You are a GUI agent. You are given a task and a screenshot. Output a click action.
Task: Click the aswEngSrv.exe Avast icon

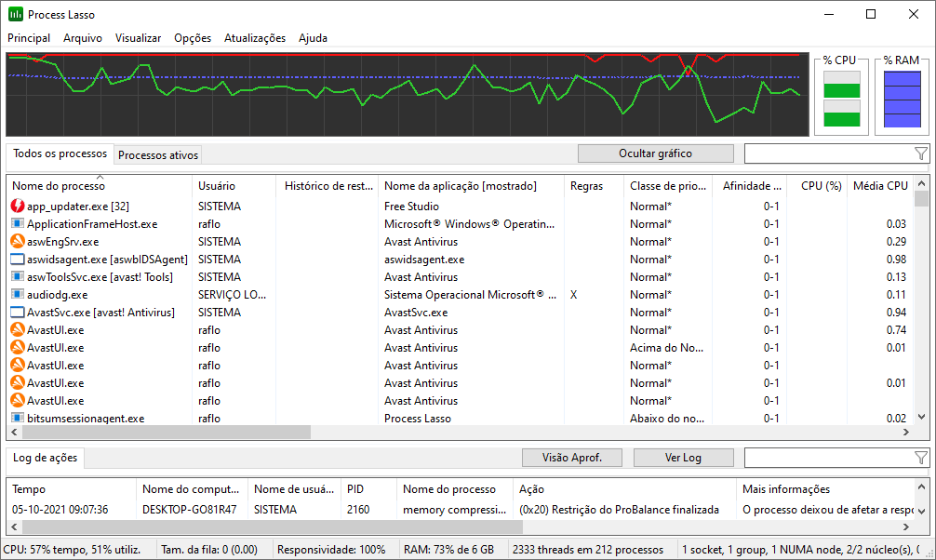[x=18, y=242]
